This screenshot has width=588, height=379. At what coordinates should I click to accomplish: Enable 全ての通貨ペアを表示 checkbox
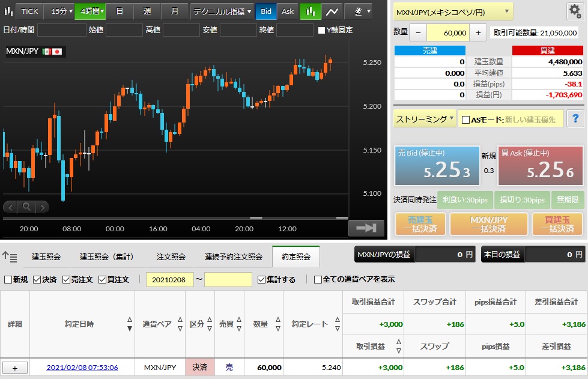point(318,280)
